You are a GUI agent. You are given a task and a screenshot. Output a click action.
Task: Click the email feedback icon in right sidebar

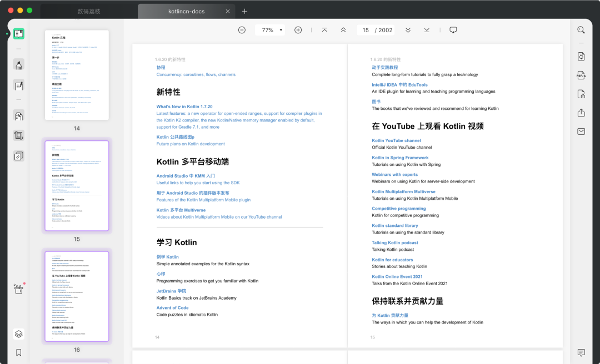pyautogui.click(x=581, y=132)
